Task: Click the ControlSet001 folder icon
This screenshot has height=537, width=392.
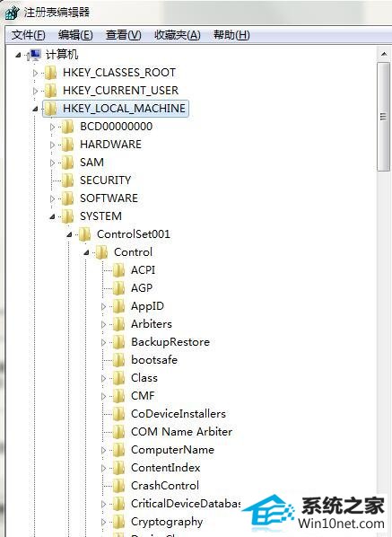Action: (x=85, y=234)
